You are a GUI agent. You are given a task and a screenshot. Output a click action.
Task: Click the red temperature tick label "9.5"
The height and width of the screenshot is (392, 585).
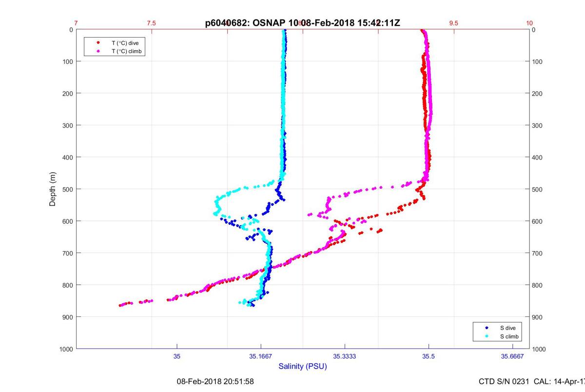(454, 23)
